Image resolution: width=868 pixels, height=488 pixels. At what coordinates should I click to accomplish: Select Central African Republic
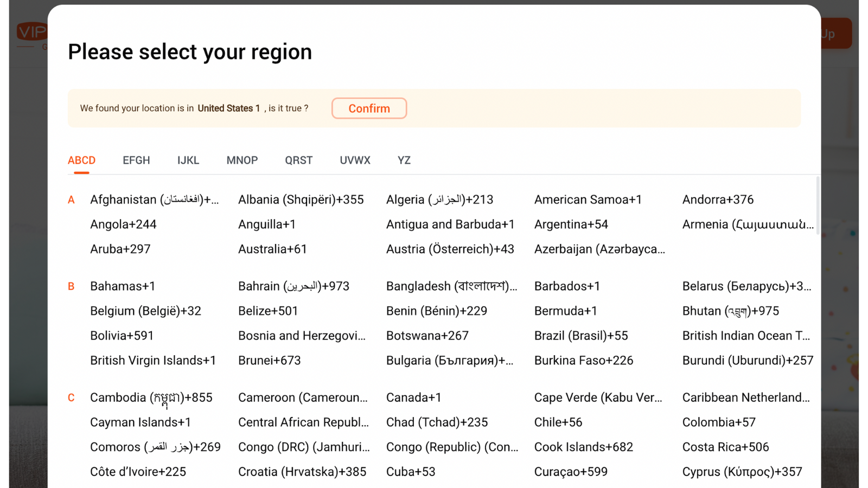pyautogui.click(x=304, y=423)
